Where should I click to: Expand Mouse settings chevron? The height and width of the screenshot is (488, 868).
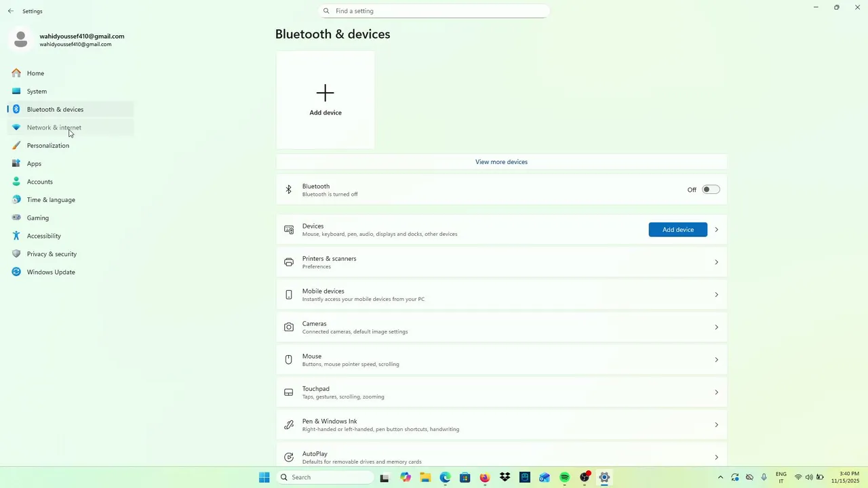[x=716, y=360]
